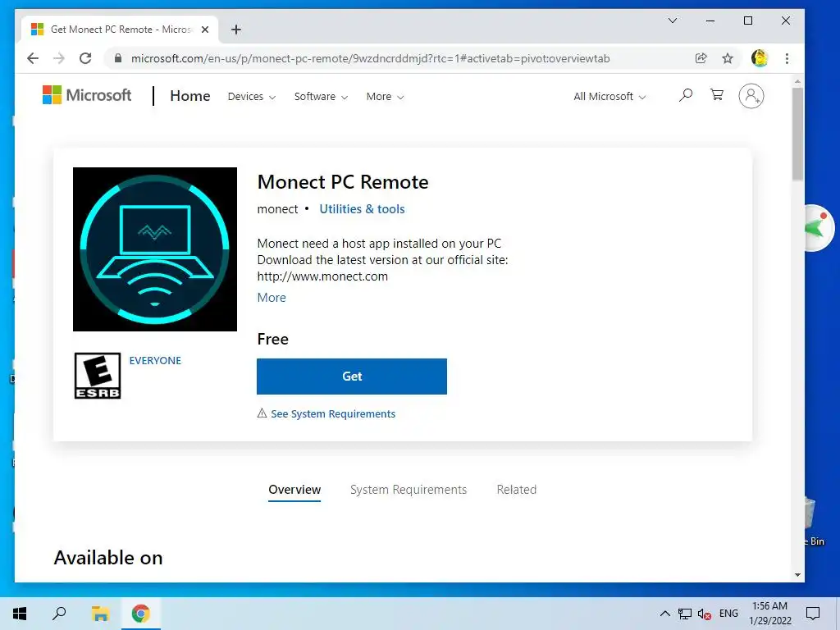
Task: Open the share this page icon
Action: pyautogui.click(x=701, y=58)
